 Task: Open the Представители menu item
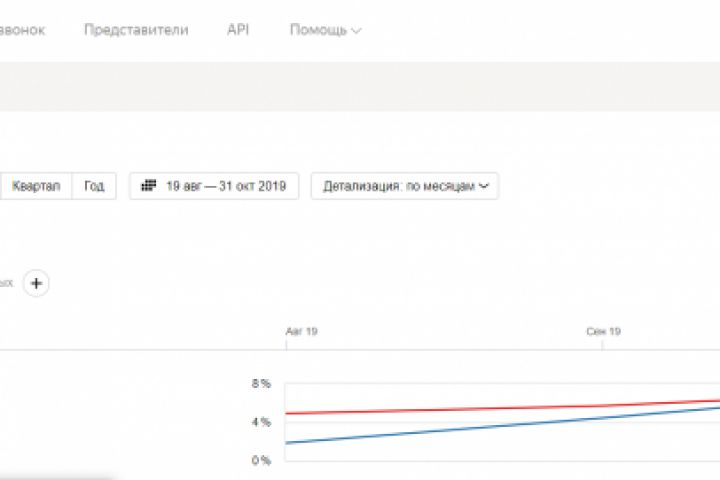[136, 29]
